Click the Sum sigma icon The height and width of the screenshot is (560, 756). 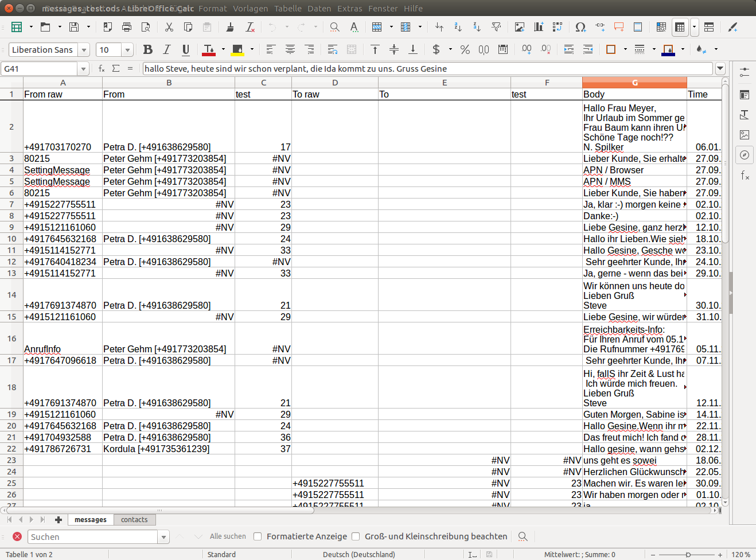[x=116, y=68]
